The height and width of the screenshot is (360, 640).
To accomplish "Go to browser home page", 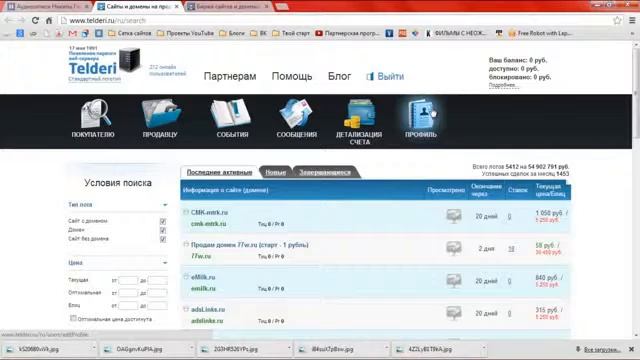I will coord(49,20).
